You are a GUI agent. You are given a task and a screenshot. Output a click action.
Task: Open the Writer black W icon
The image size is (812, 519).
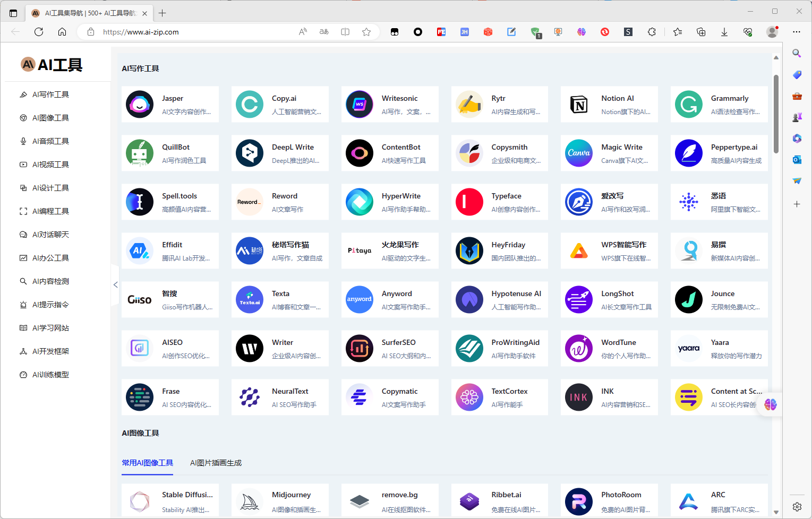click(250, 349)
